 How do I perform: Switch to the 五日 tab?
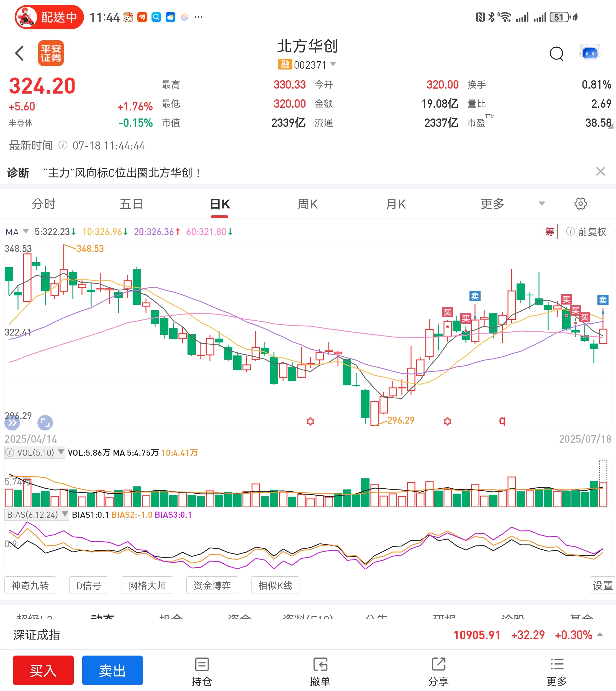click(x=131, y=204)
